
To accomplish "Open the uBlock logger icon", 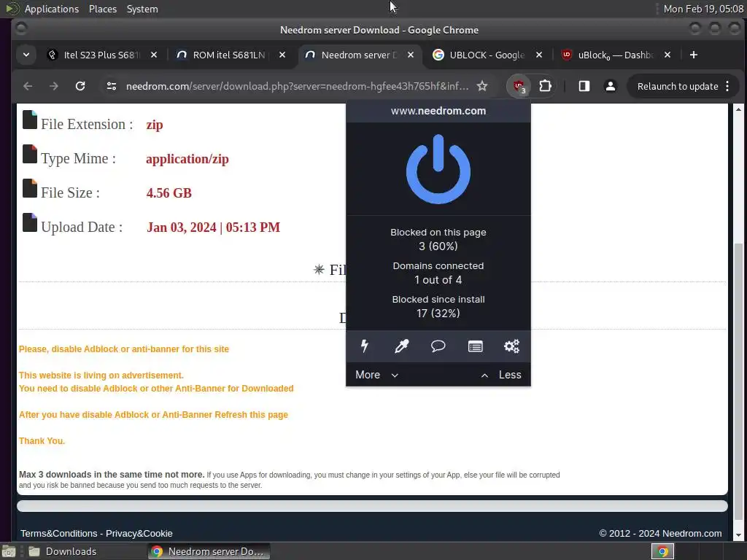I will [475, 346].
